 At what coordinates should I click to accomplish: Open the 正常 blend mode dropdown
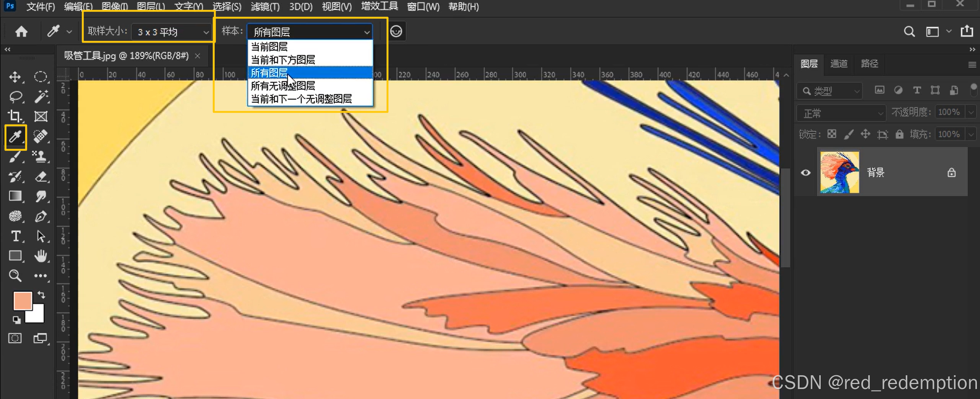841,113
